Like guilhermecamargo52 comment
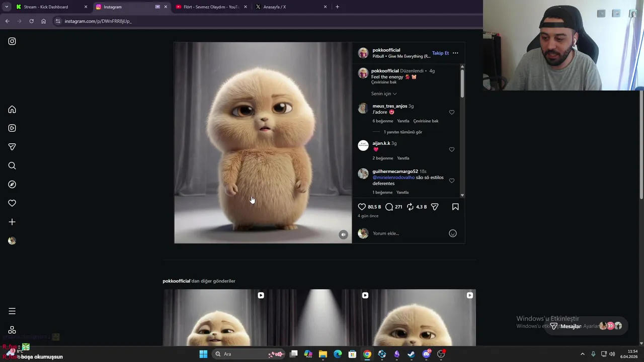Image resolution: width=644 pixels, height=362 pixels. pyautogui.click(x=452, y=180)
